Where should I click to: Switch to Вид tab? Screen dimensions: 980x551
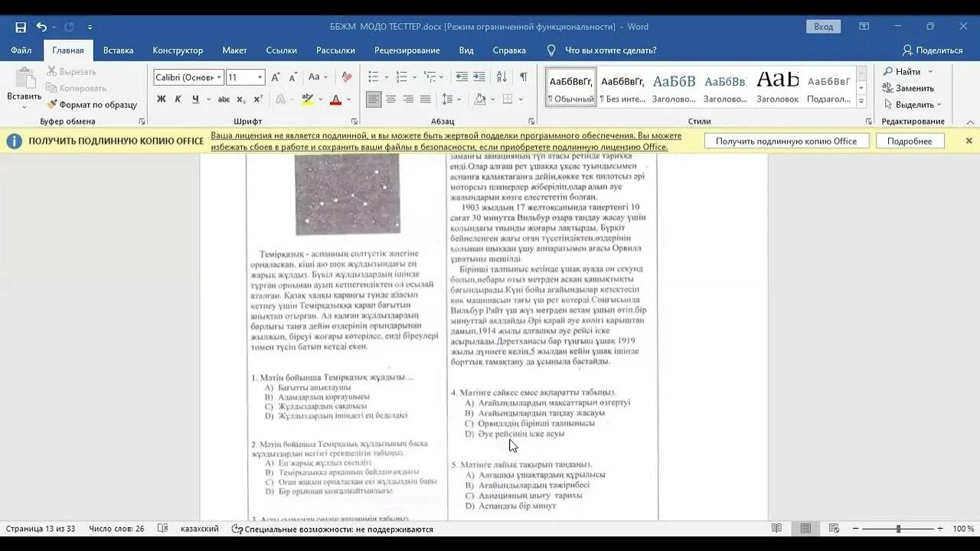(466, 51)
